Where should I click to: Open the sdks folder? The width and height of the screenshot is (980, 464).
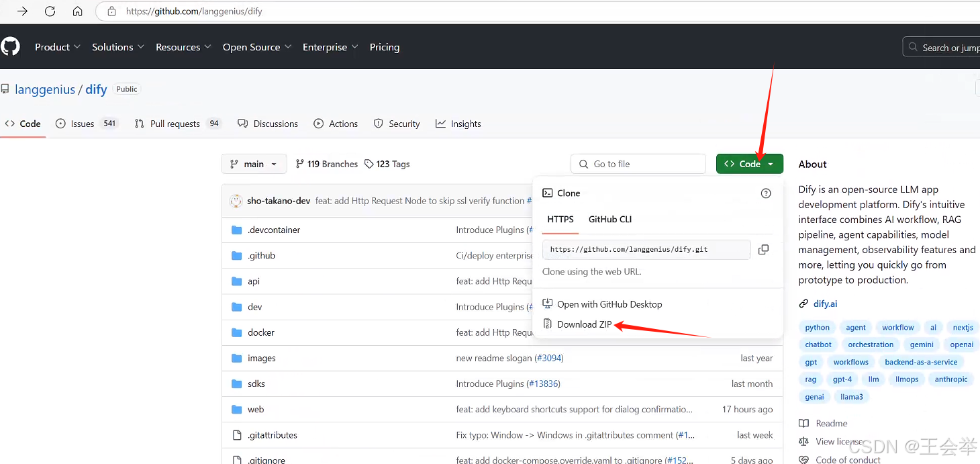[x=256, y=383]
